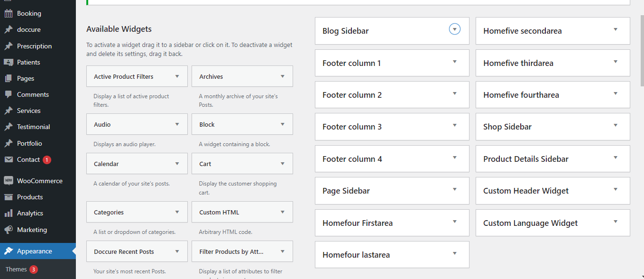Click the Booking calendar icon in sidebar

(9, 13)
